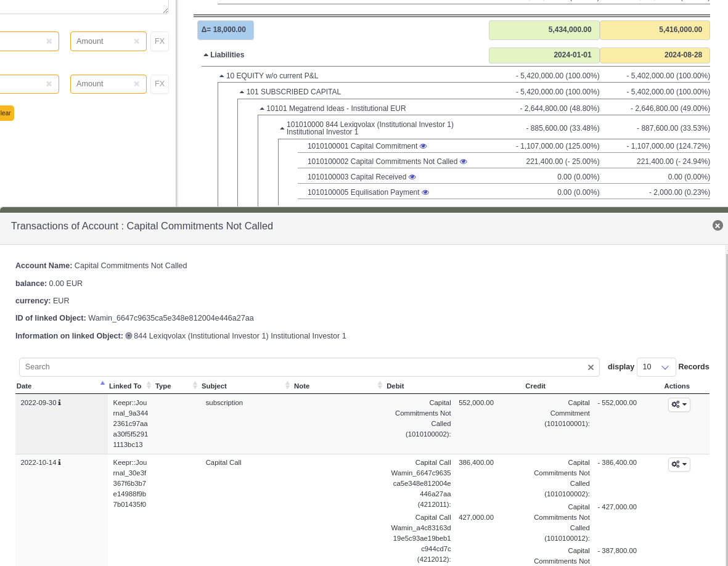Close the Transactions of Account dialog

click(x=718, y=226)
